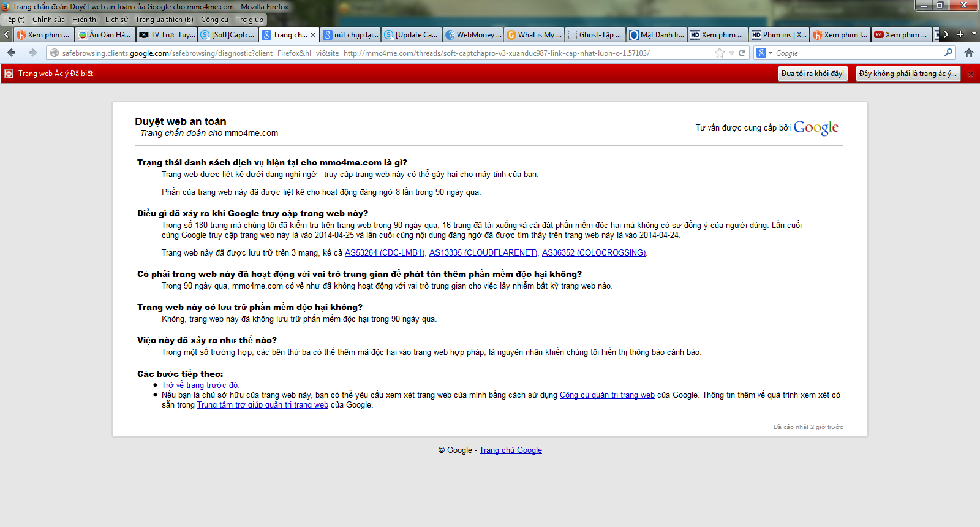Open the AS13335 (CLOUDFLARENET) link
Viewport: 980px width, 527px height.
pyautogui.click(x=483, y=252)
